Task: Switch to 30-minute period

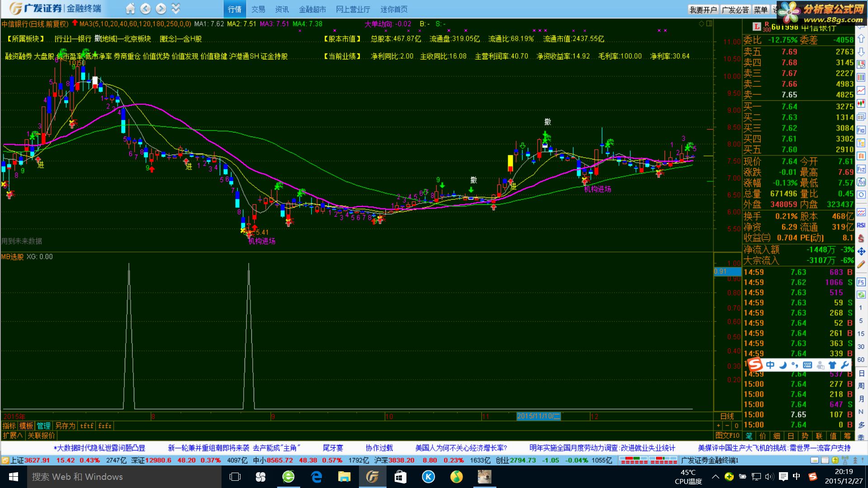Action: [861, 347]
